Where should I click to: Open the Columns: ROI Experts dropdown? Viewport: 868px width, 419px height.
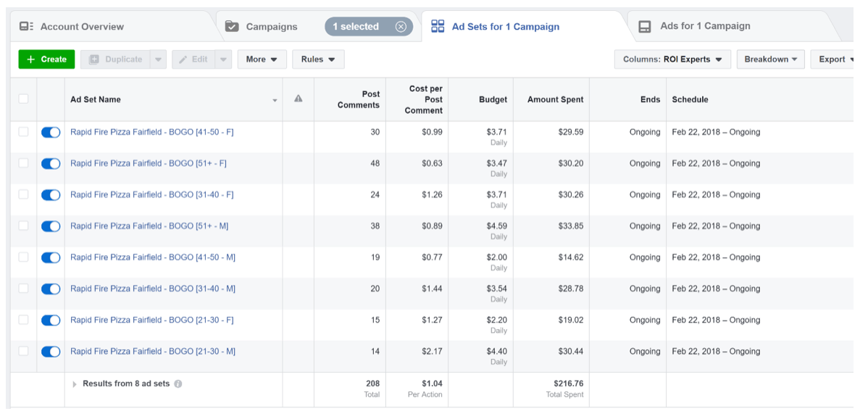click(x=672, y=59)
